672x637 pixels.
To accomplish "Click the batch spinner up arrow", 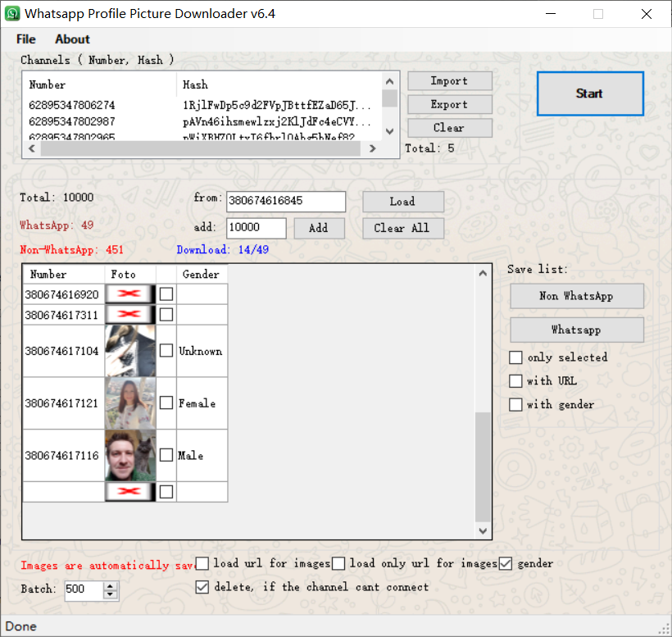I will (x=110, y=585).
